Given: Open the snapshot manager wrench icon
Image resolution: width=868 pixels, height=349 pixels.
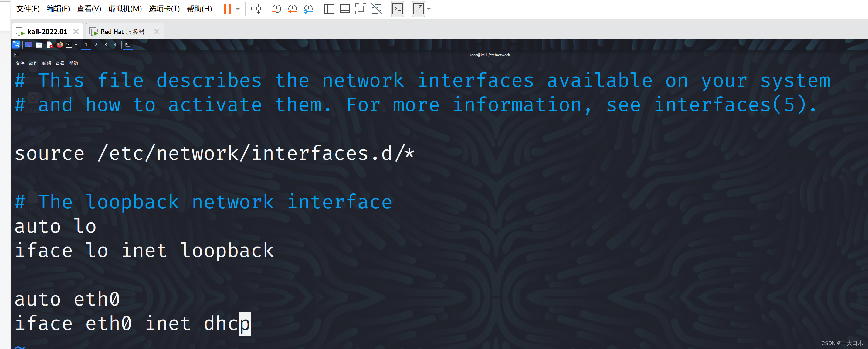Looking at the screenshot, I should click(x=308, y=9).
